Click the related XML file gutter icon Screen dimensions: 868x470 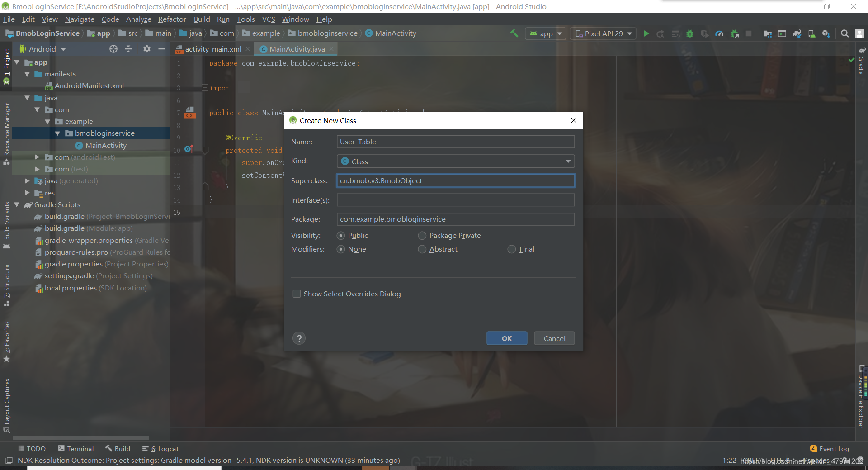pos(190,112)
